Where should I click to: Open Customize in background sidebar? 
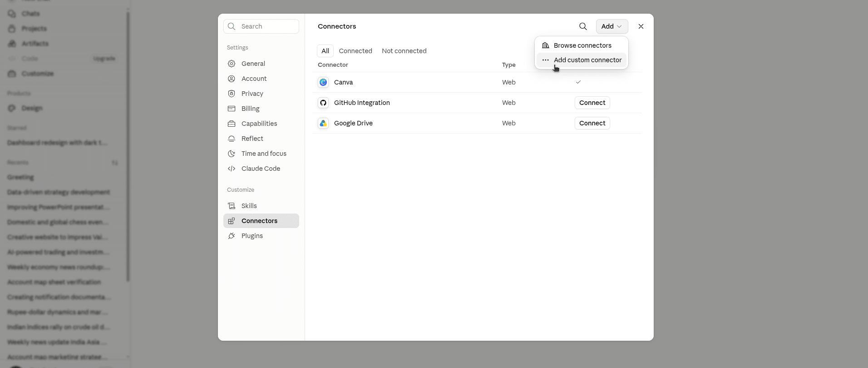(37, 74)
